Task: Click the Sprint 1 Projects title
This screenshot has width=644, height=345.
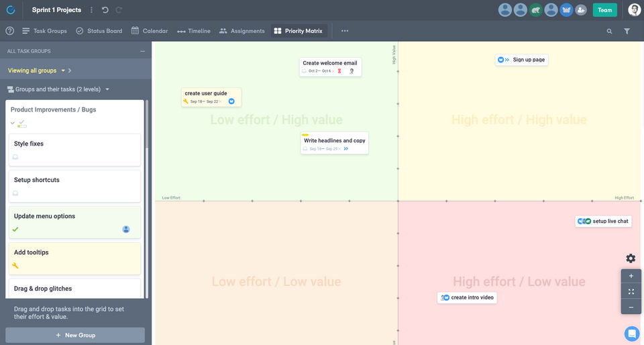Action: 56,10
